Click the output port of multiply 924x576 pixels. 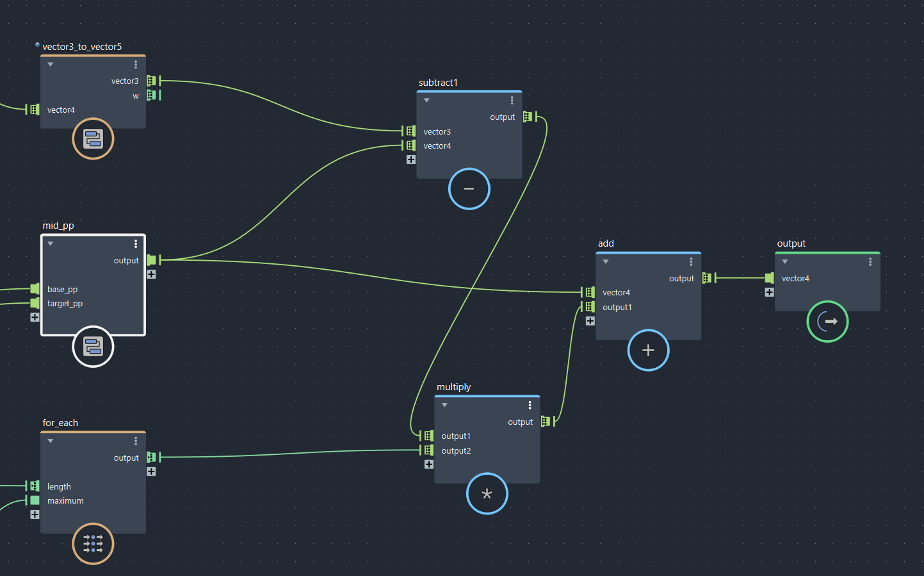pos(546,422)
